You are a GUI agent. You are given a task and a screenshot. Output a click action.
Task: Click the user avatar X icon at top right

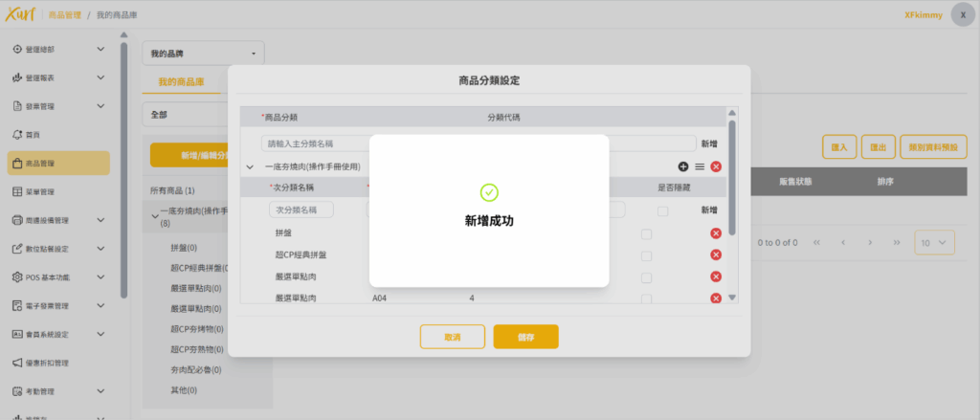963,15
